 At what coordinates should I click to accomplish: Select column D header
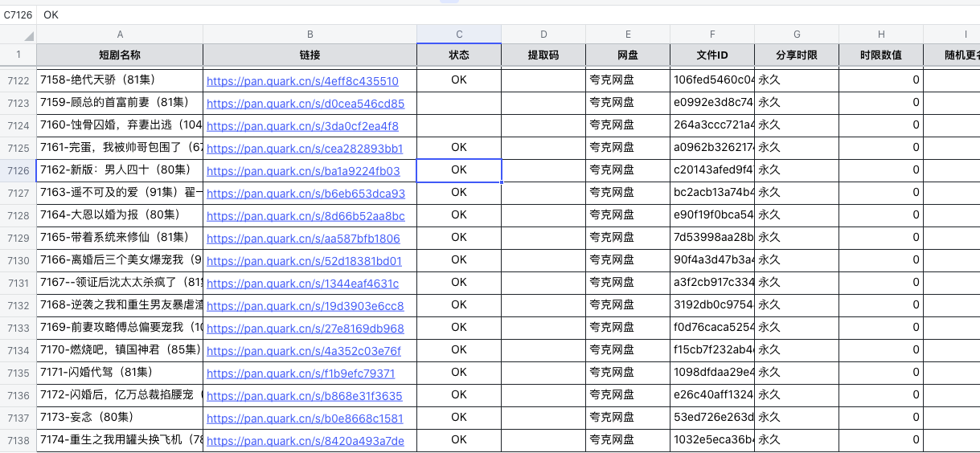[x=543, y=35]
